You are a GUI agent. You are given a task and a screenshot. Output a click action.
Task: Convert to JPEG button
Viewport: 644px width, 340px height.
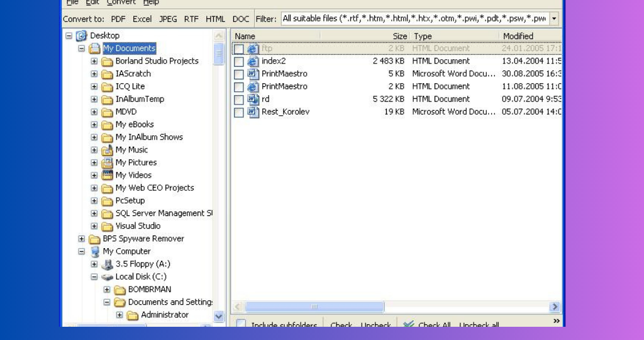(x=168, y=20)
